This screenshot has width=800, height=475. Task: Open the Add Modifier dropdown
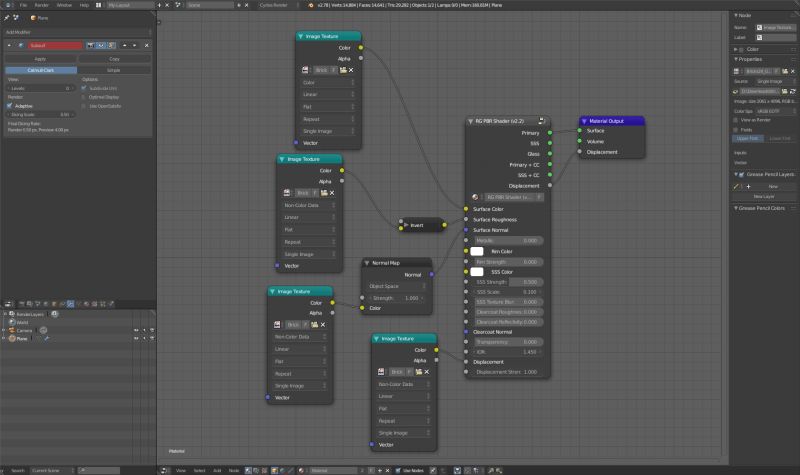[x=79, y=32]
